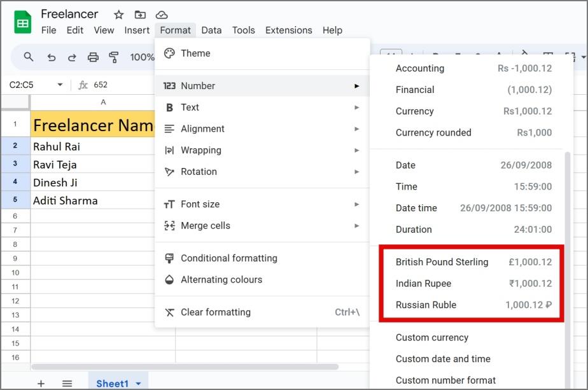The height and width of the screenshot is (390, 588).
Task: Open the Data menu
Action: (x=211, y=31)
